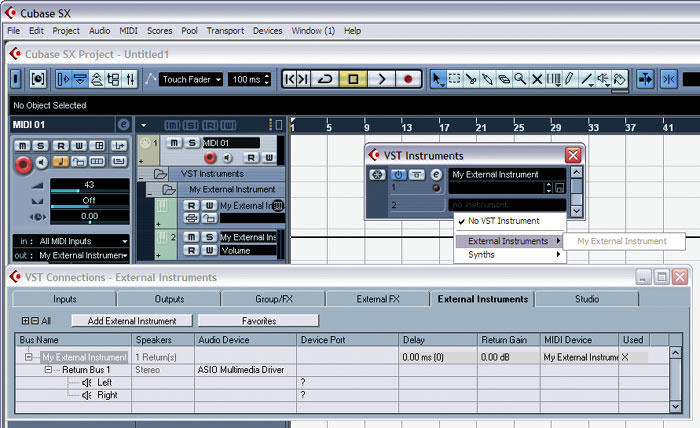Image resolution: width=700 pixels, height=428 pixels.
Task: Open the Touch Fader automation mode dropdown
Action: coord(191,79)
